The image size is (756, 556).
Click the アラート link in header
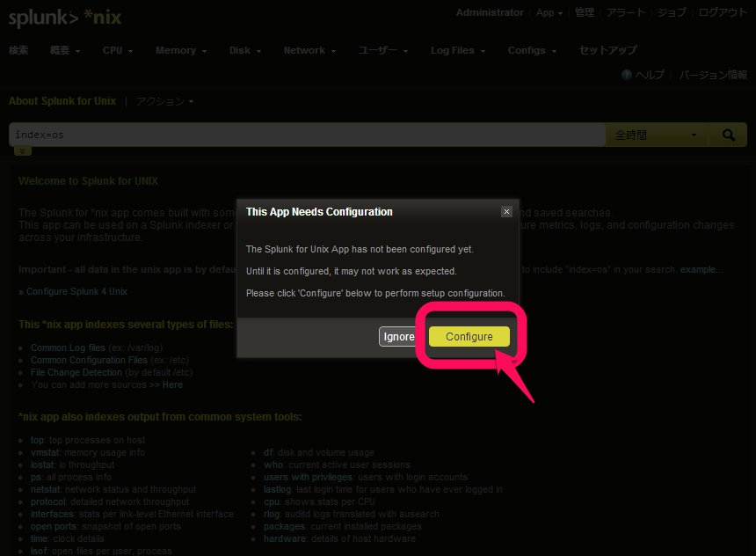pyautogui.click(x=625, y=12)
